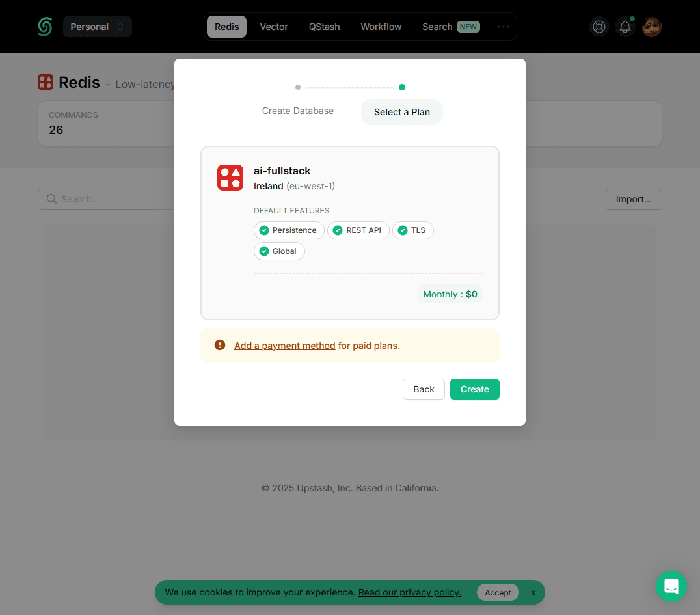Open the QStash tab
This screenshot has width=700, height=615.
[x=324, y=27]
